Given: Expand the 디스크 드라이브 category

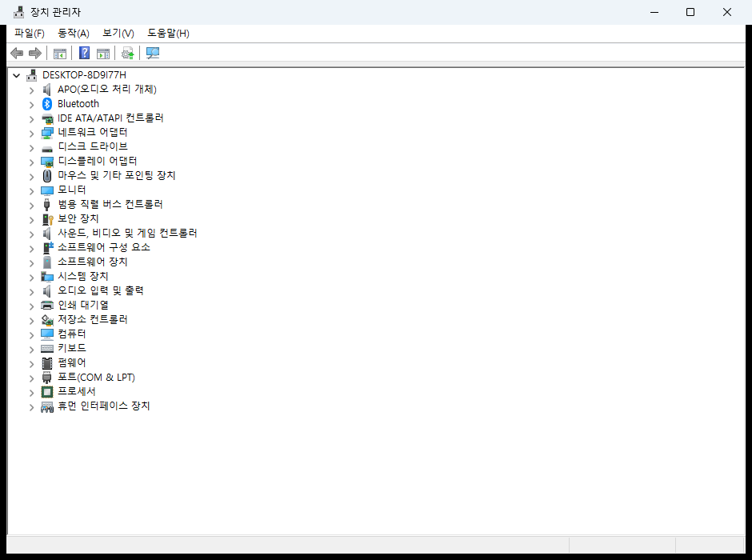Looking at the screenshot, I should pos(32,147).
